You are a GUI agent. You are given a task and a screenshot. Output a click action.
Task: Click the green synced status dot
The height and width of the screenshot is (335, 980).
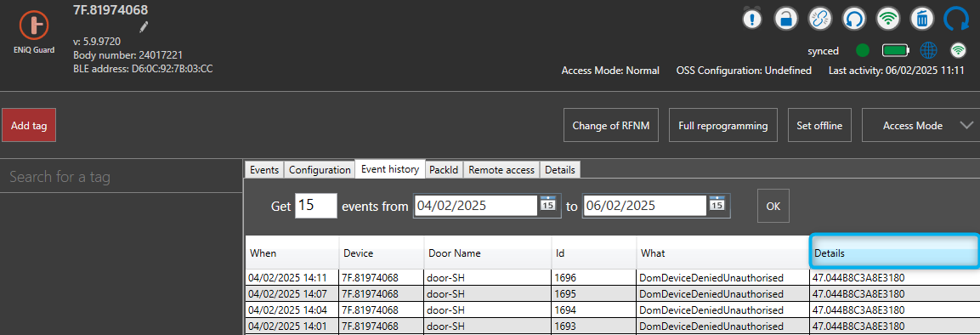(x=863, y=51)
